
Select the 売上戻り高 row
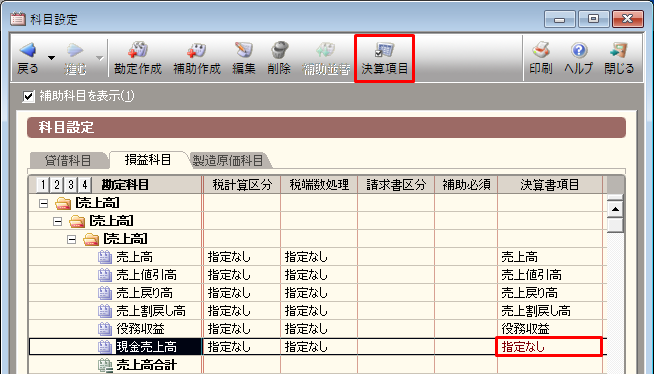point(318,293)
